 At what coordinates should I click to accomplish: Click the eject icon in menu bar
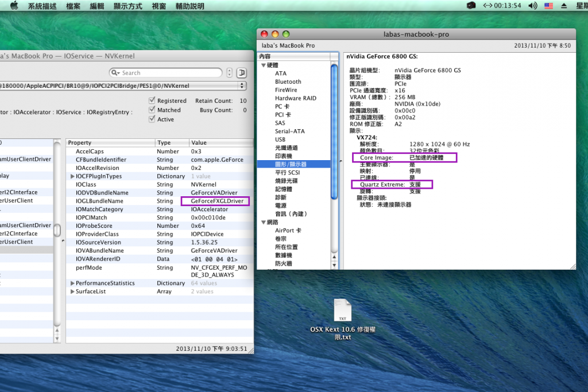coord(564,6)
